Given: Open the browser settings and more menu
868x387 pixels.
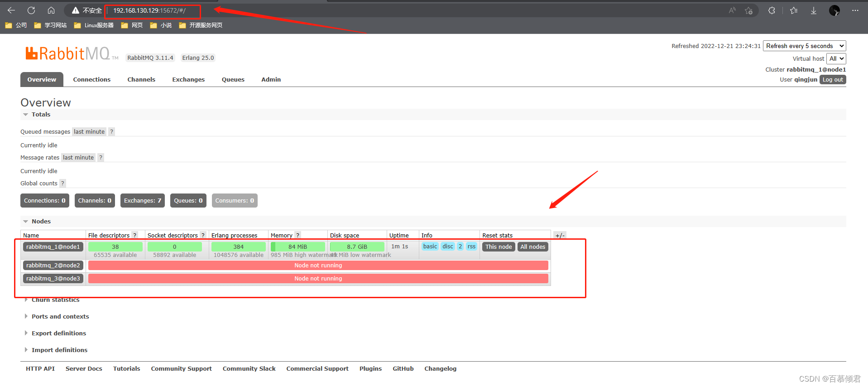Looking at the screenshot, I should point(855,10).
